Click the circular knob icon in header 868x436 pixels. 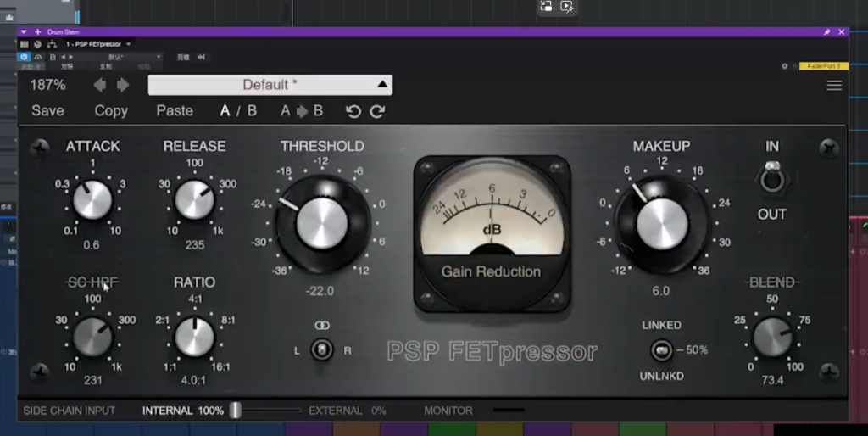click(x=37, y=44)
